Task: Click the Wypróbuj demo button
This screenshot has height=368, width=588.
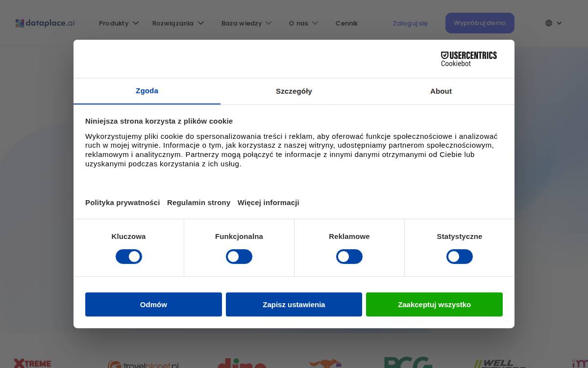Action: 480,23
